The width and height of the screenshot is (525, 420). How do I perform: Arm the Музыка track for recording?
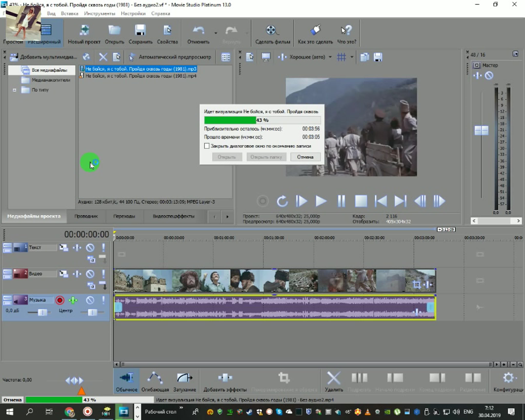click(60, 300)
